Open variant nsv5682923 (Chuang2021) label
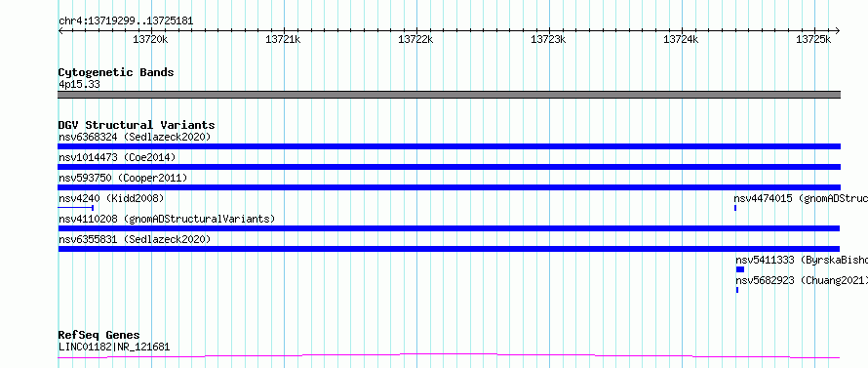Screen dimensions: 868x368 pyautogui.click(x=802, y=280)
